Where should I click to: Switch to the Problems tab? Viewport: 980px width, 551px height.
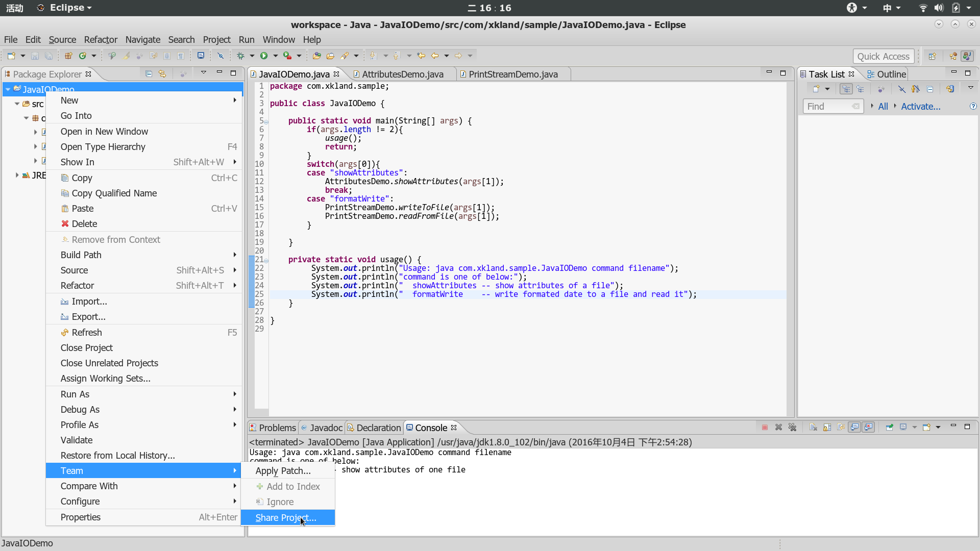(x=273, y=428)
